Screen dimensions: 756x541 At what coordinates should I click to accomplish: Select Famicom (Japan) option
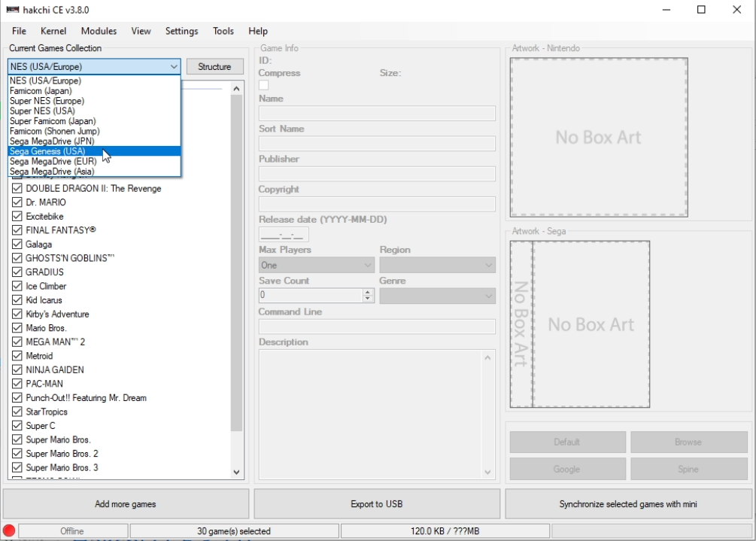(x=95, y=90)
